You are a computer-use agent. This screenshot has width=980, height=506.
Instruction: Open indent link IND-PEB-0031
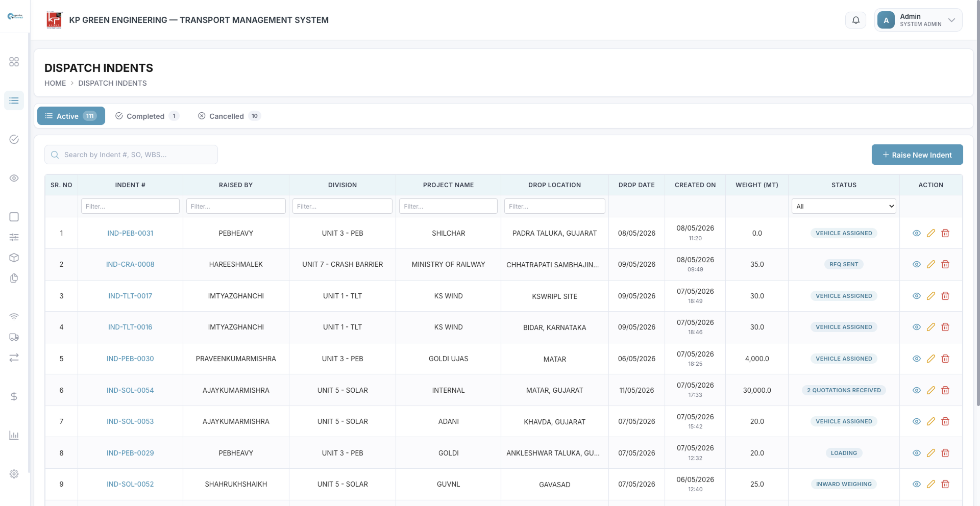point(130,233)
